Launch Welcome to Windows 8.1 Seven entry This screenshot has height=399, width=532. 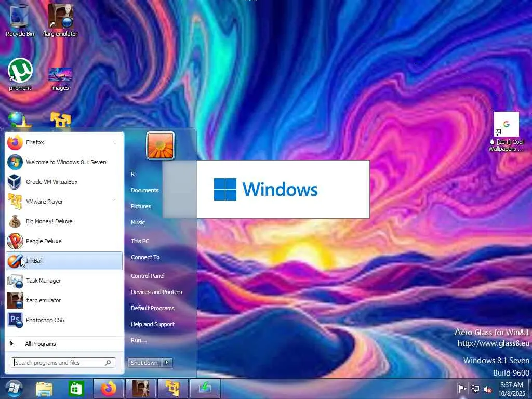(x=64, y=162)
